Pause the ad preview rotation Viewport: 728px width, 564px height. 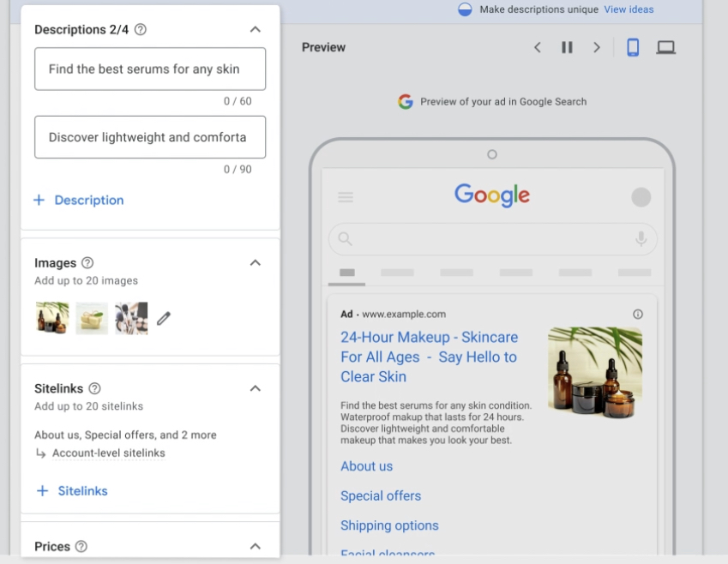(567, 47)
